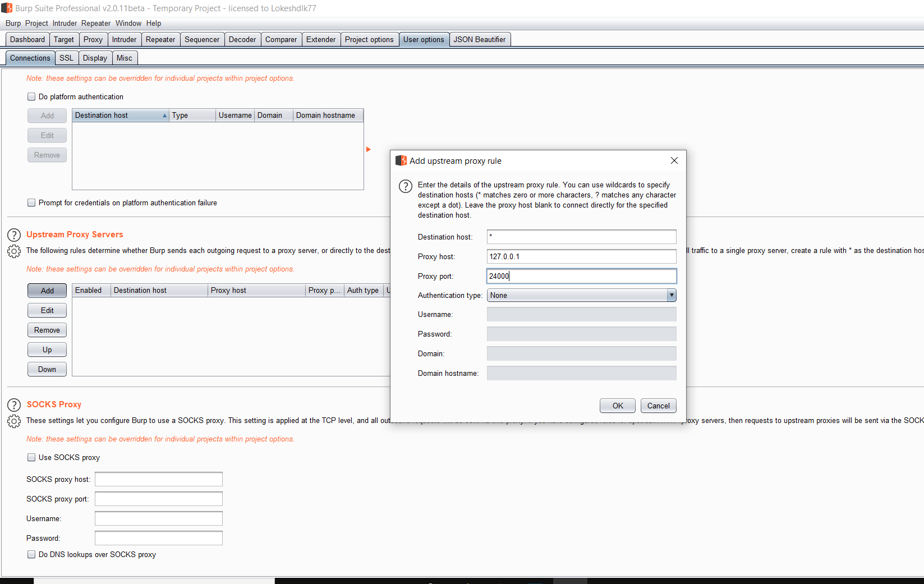The width and height of the screenshot is (924, 584).
Task: Click Proxy host column header in proxy table
Action: pos(256,290)
